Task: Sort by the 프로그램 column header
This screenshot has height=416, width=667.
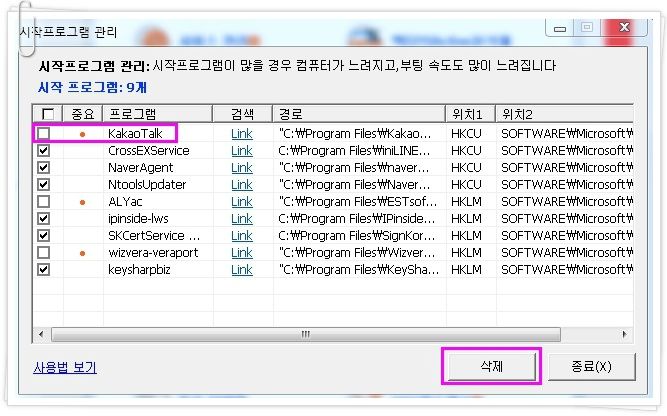Action: point(157,114)
